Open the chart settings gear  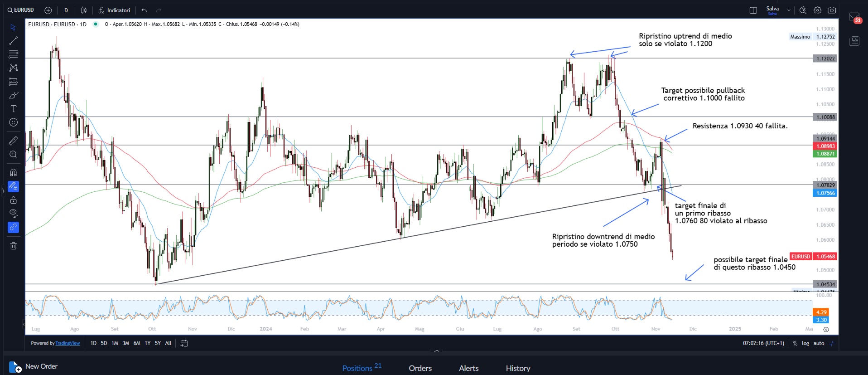pyautogui.click(x=817, y=10)
